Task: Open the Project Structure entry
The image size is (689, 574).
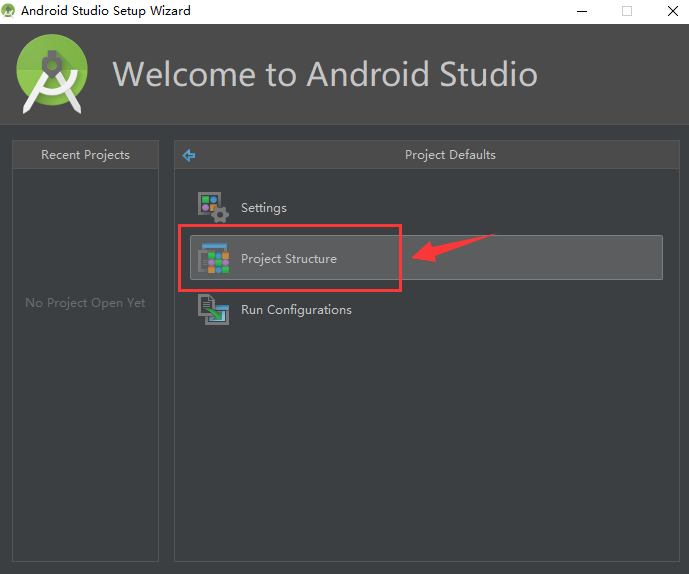Action: 426,258
